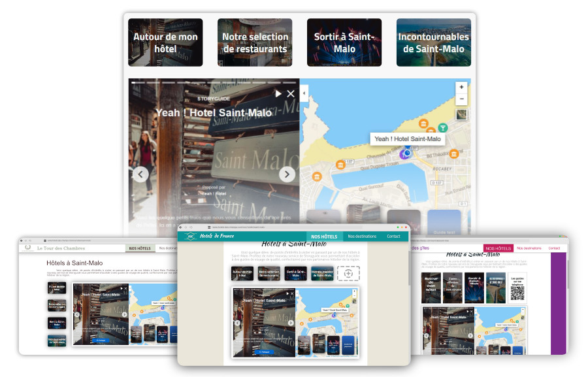Click address bar in Hotels de France window
This screenshot has width=588, height=377.
(285, 227)
